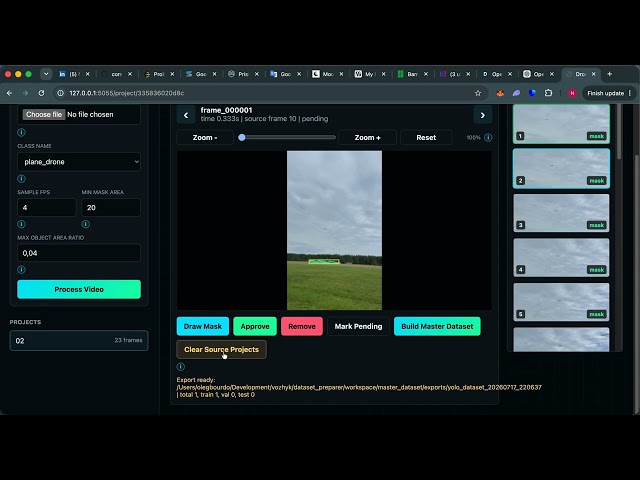
Task: Open the tab search dropdown arrow
Action: pyautogui.click(x=46, y=74)
